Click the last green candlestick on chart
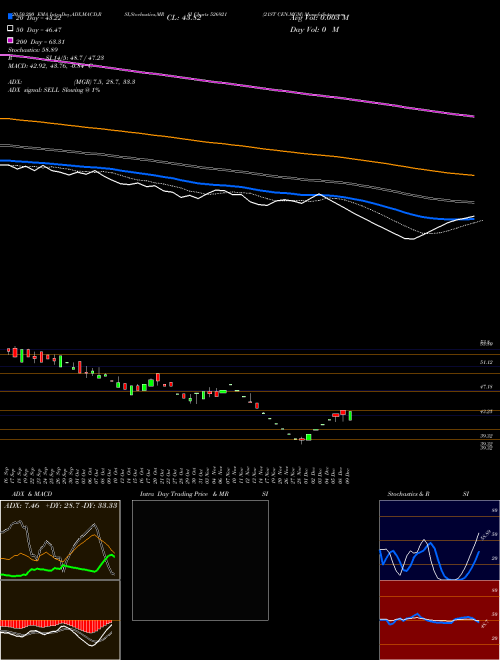The width and height of the screenshot is (500, 660). pos(350,415)
